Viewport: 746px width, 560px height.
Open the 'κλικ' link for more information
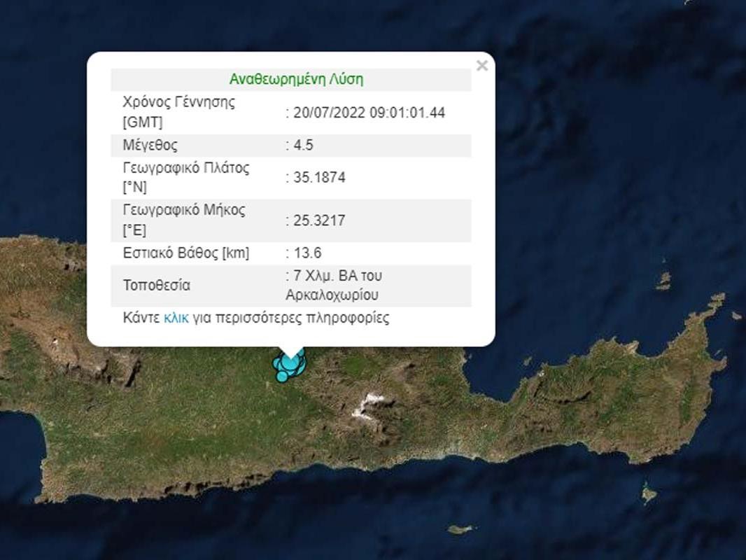click(176, 318)
